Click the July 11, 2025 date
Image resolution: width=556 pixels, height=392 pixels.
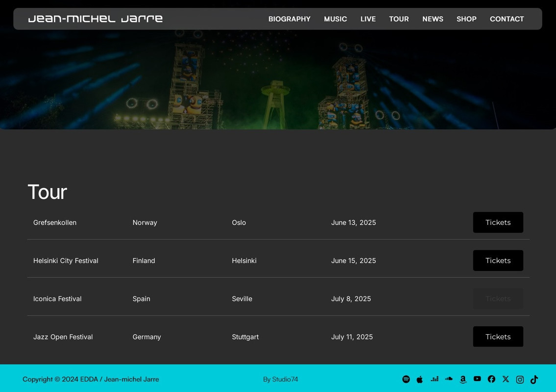tap(352, 337)
